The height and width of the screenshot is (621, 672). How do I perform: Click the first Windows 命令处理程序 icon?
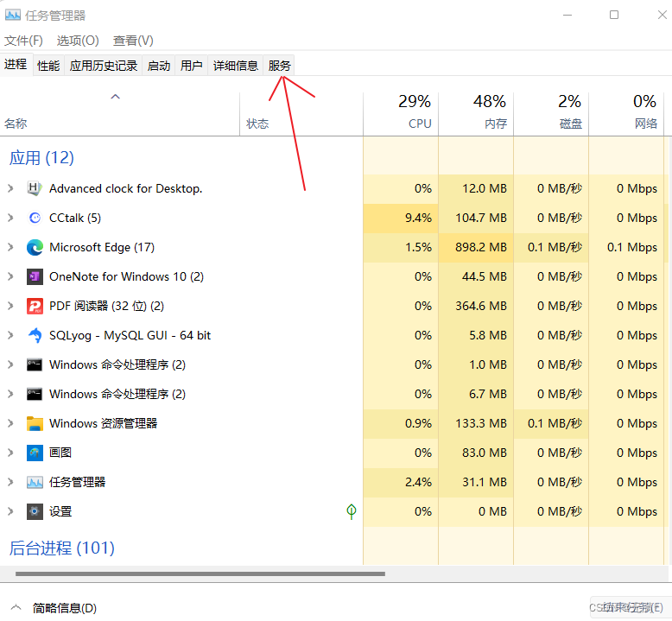click(x=35, y=364)
